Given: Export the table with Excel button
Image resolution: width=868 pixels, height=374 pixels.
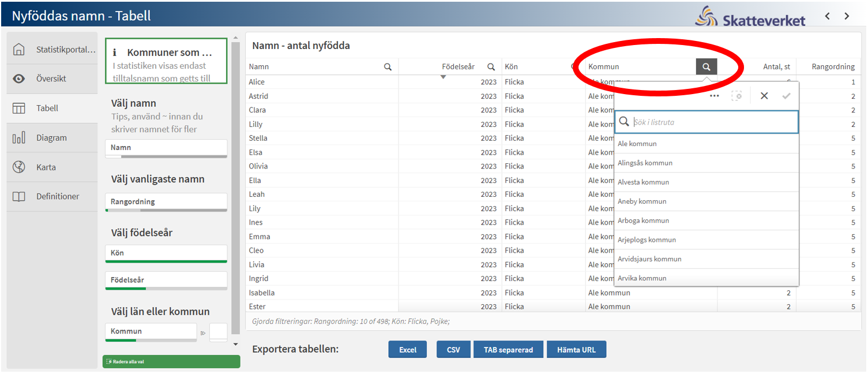Looking at the screenshot, I should click(408, 350).
